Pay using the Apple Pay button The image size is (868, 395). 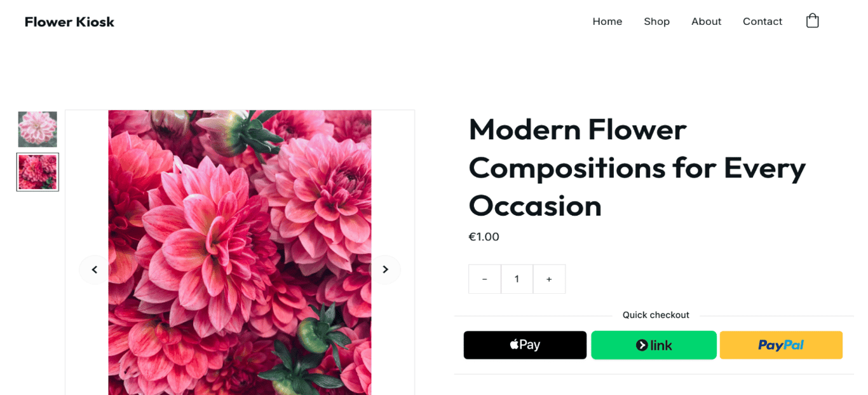(525, 345)
